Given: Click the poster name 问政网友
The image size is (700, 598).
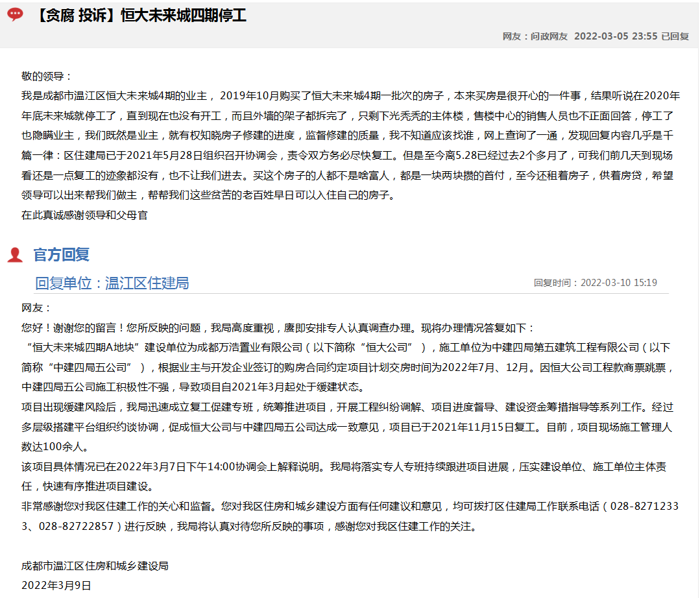Looking at the screenshot, I should tap(549, 36).
